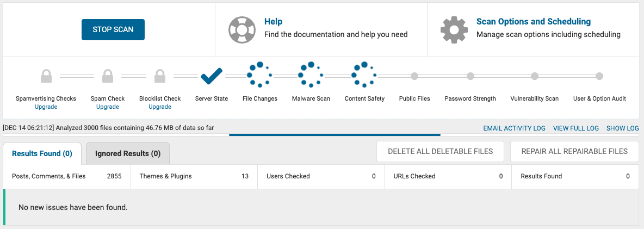Click Upgrade under Spamvertising Checks
Screen dimensions: 644x229
46,107
